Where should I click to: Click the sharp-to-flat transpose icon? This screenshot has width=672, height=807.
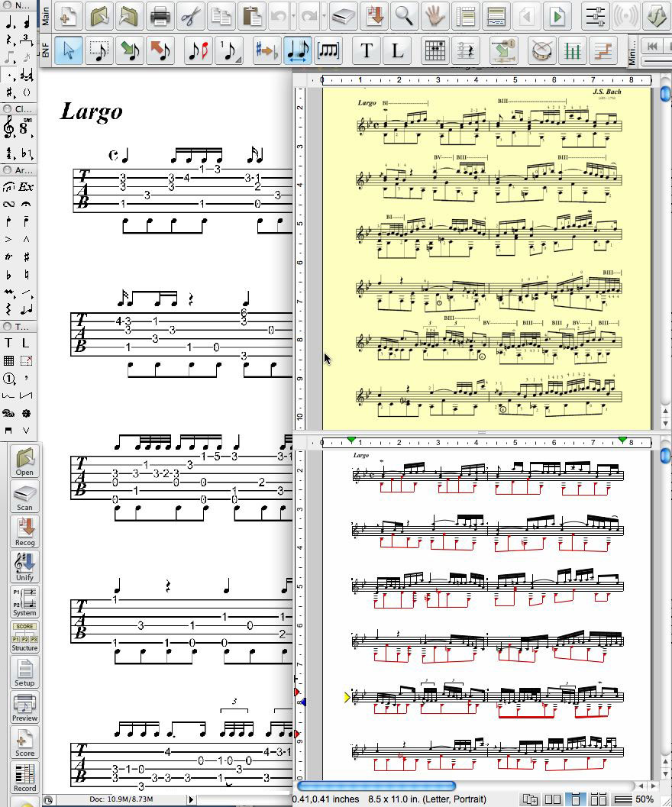(267, 50)
